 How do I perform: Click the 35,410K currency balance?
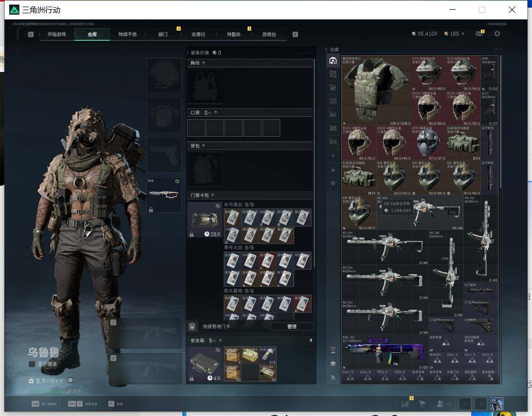424,34
